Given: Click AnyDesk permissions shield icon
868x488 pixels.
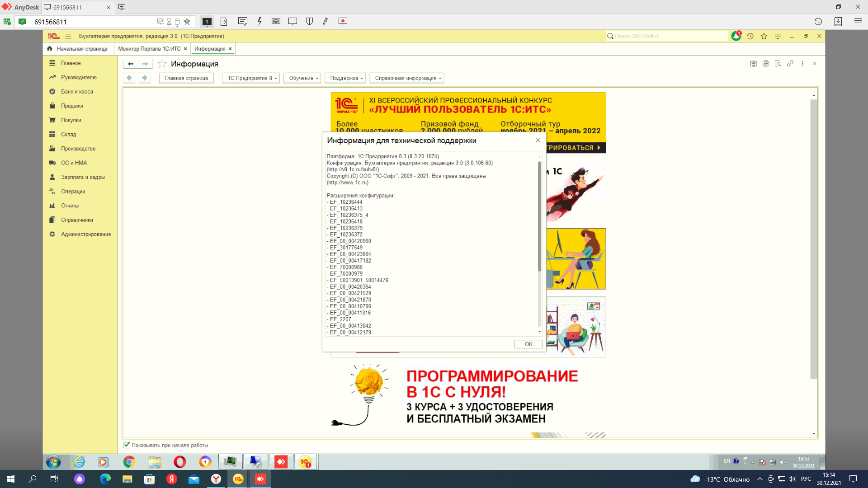Looking at the screenshot, I should coord(310,21).
